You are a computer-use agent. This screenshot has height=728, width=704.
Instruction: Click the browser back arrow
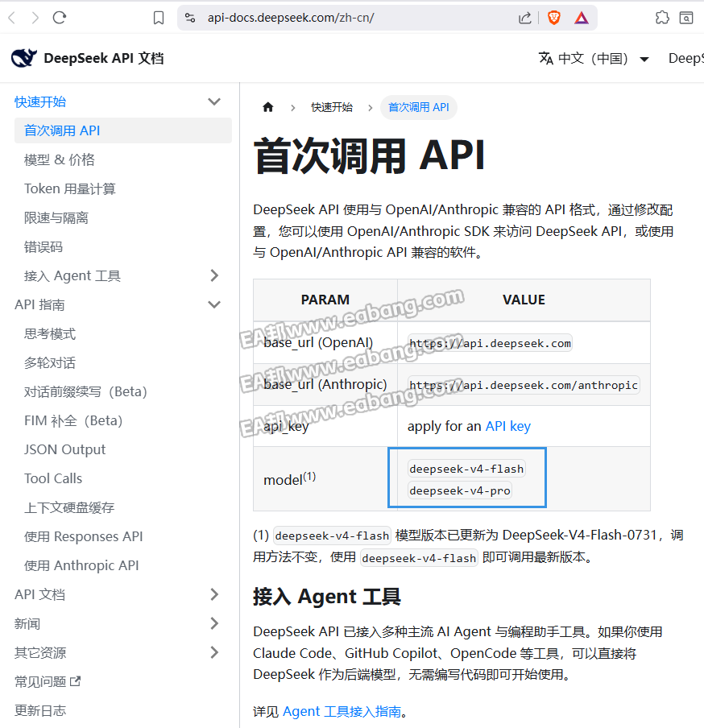(x=12, y=18)
